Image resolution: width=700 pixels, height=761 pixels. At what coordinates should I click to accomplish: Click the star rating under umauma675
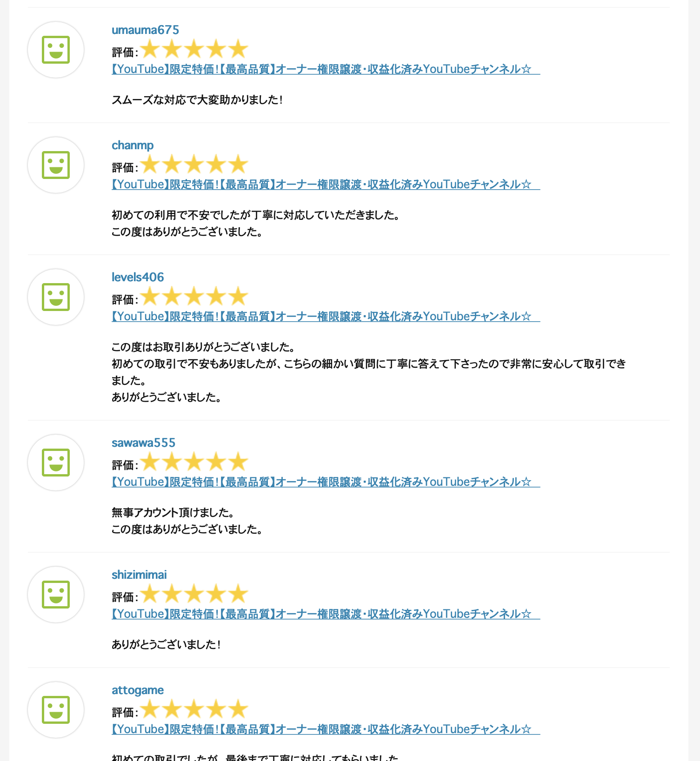coord(194,49)
